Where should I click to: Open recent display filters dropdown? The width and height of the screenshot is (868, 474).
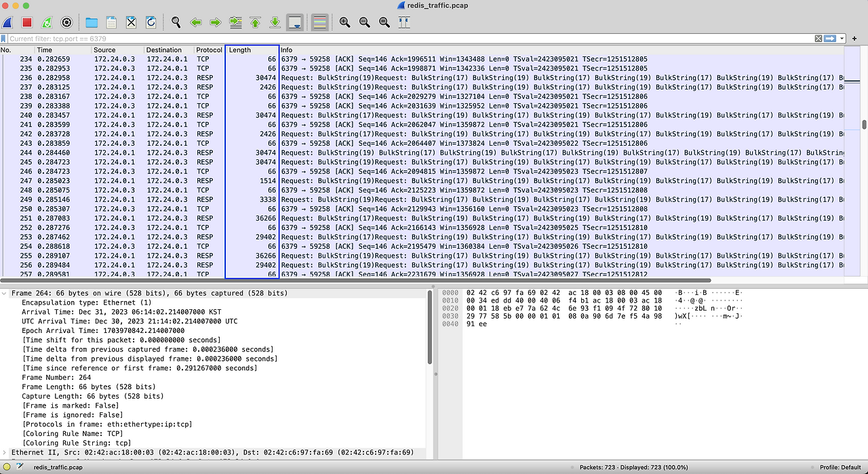842,39
